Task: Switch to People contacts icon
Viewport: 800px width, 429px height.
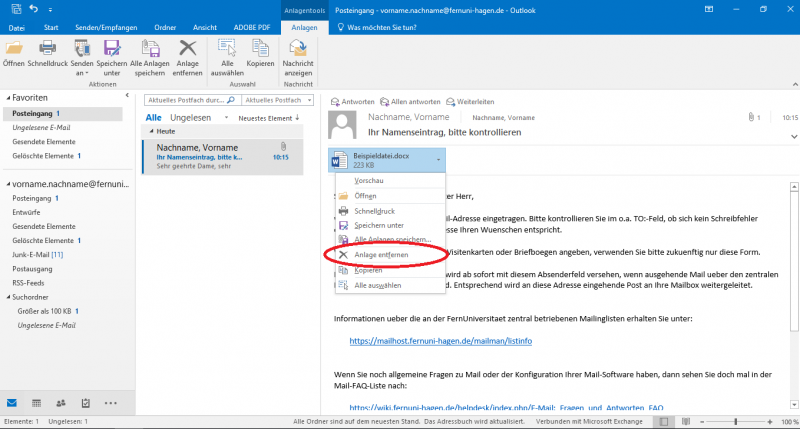Action: pos(61,403)
